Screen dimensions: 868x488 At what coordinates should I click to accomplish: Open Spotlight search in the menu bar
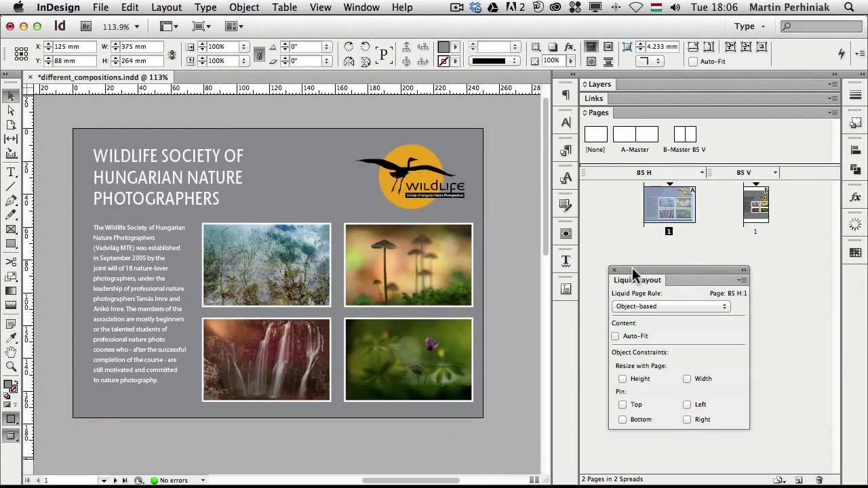[x=849, y=7]
